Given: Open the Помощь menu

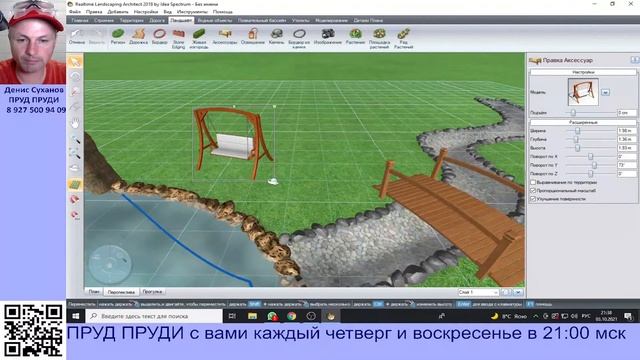Looking at the screenshot, I should tap(222, 12).
